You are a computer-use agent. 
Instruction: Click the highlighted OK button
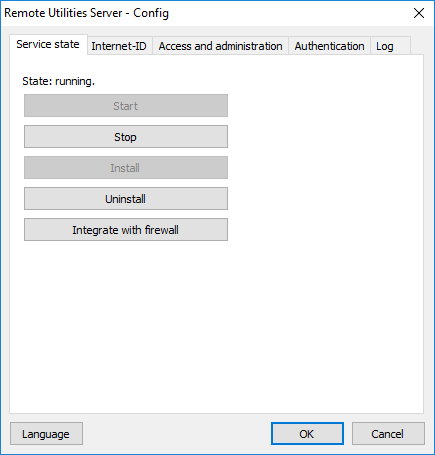307,434
